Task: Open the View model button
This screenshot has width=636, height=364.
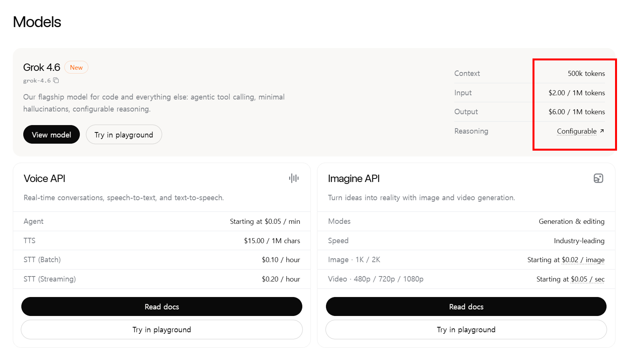Action: pos(52,134)
